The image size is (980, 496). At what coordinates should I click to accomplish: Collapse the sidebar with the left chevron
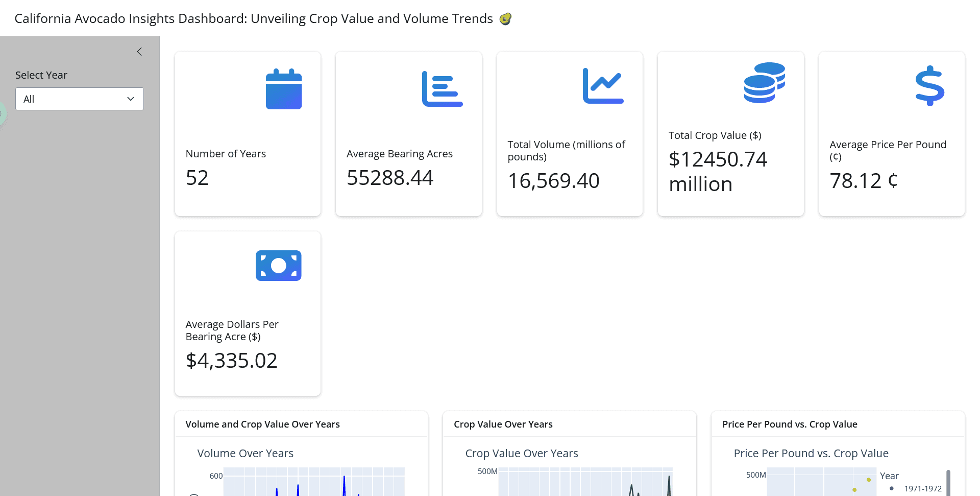point(139,52)
